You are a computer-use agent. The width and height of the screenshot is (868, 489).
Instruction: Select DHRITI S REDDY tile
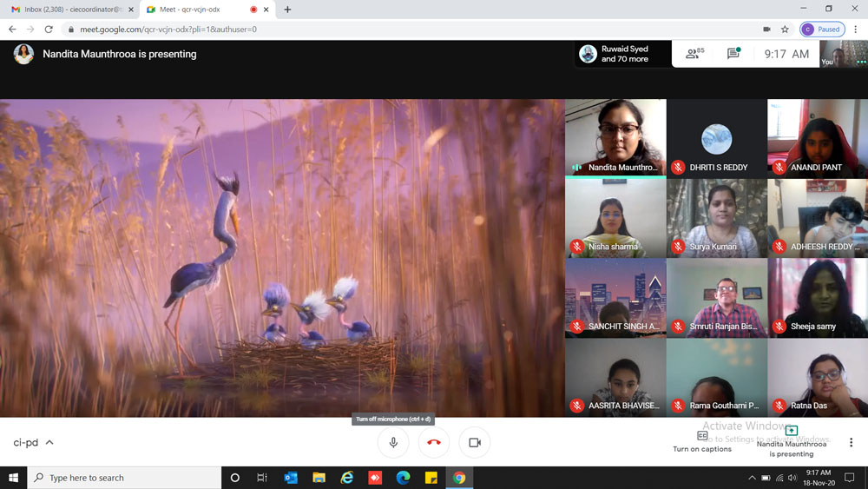[717, 138]
